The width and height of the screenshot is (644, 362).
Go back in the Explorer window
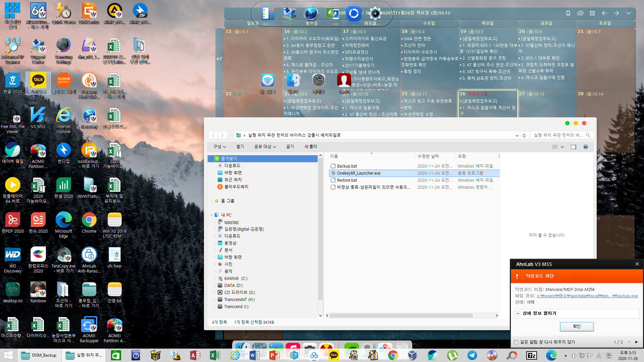(214, 135)
